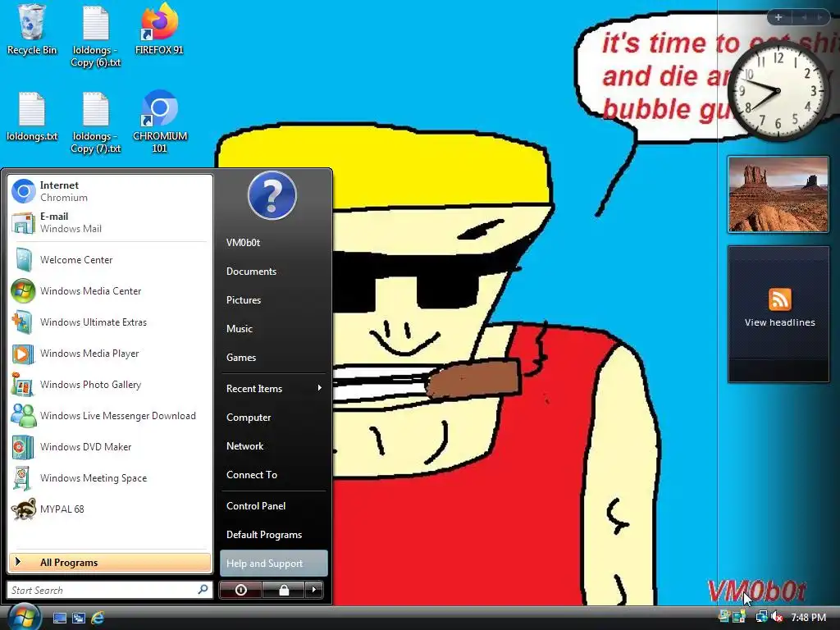Viewport: 840px width, 630px height.
Task: Open Windows Live Messenger Download
Action: pyautogui.click(x=110, y=416)
